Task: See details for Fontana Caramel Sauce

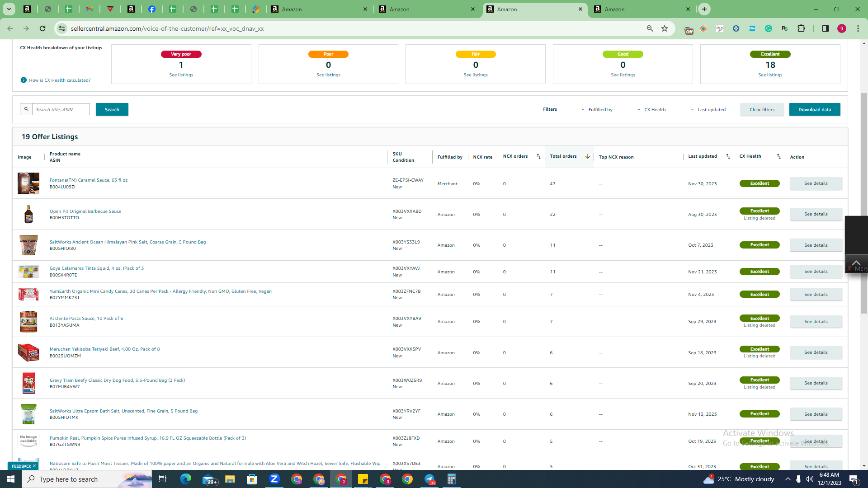Action: tap(816, 183)
